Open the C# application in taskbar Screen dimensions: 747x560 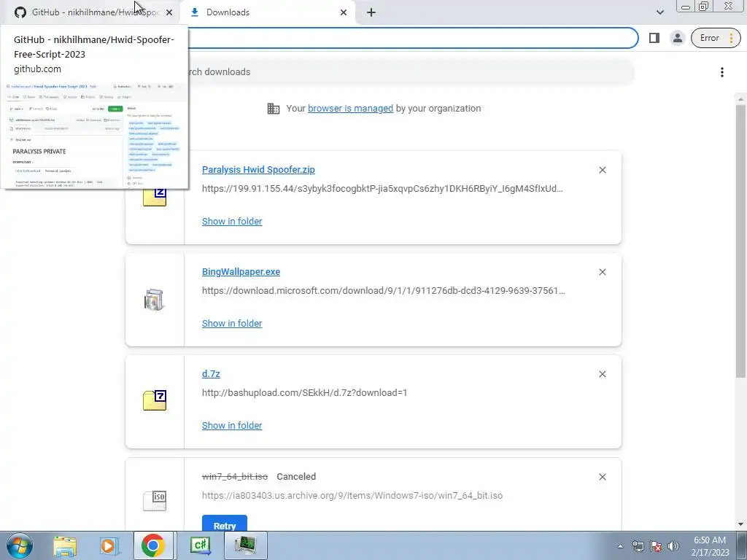coord(201,545)
